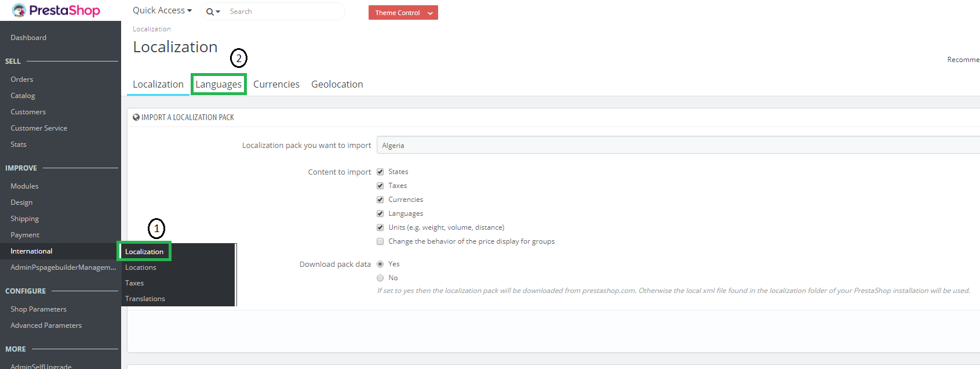980x369 pixels.
Task: Open the Quick Access dropdown
Action: click(162, 10)
